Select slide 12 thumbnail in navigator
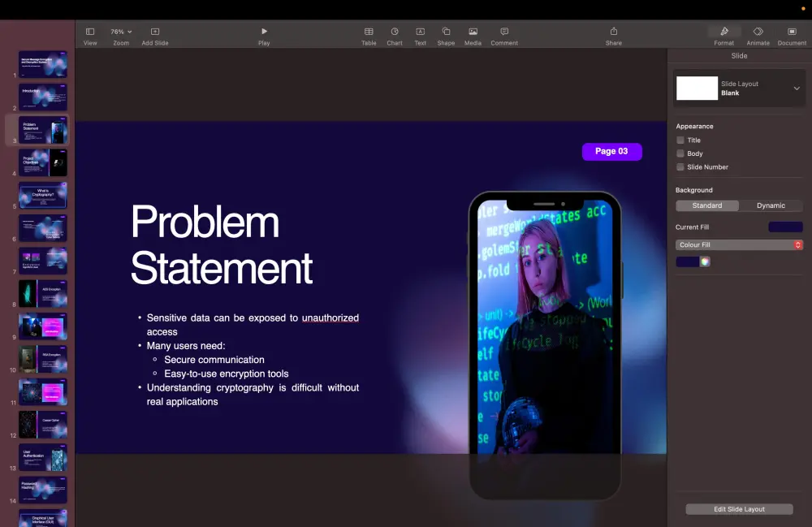The width and height of the screenshot is (812, 527). click(x=43, y=425)
